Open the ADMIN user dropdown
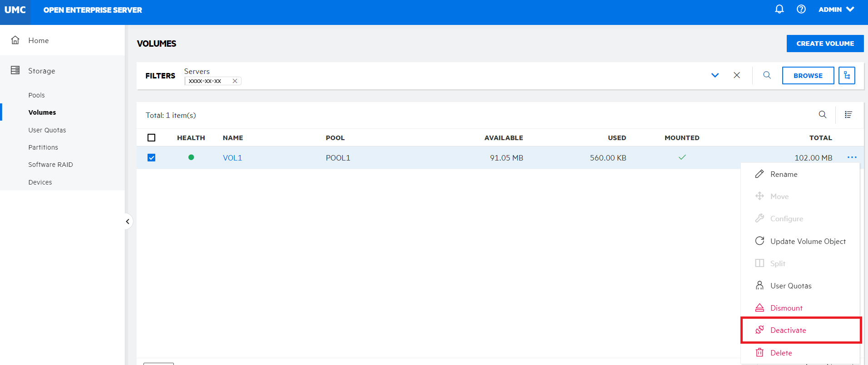 coord(836,10)
